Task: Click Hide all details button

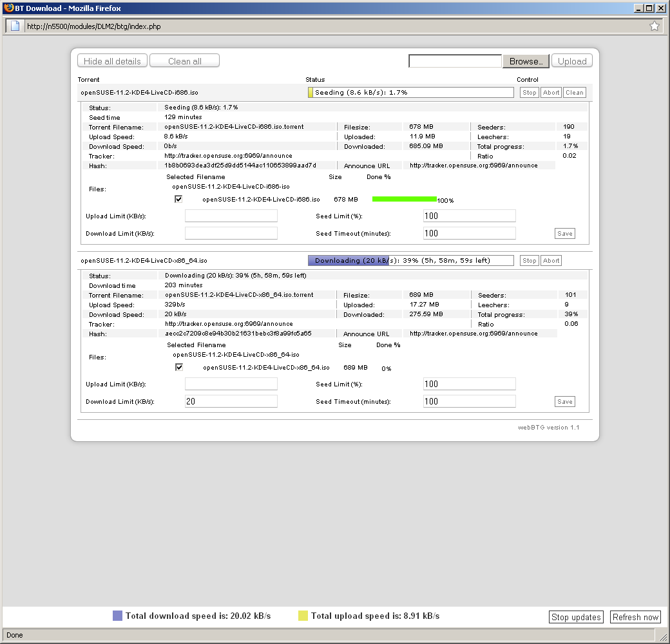Action: [112, 61]
